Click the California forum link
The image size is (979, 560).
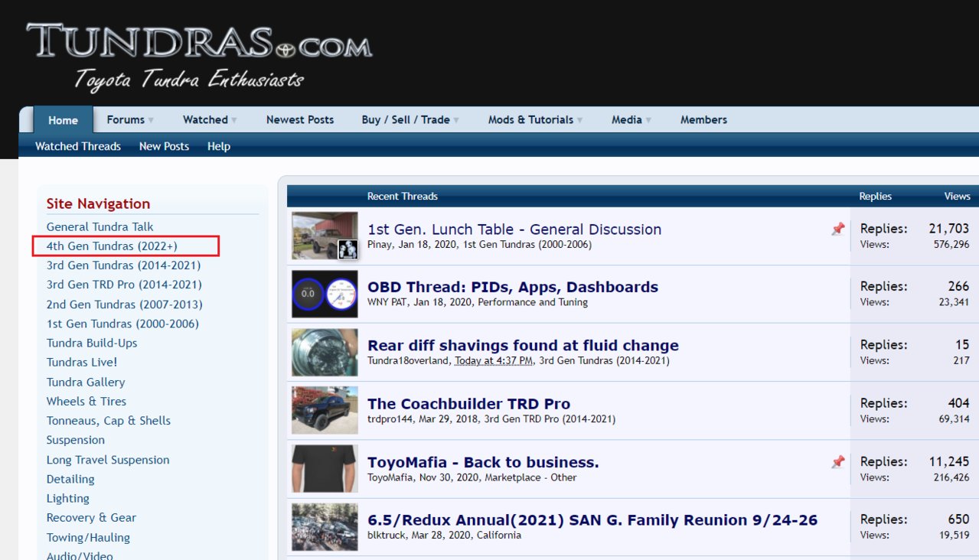coord(499,535)
